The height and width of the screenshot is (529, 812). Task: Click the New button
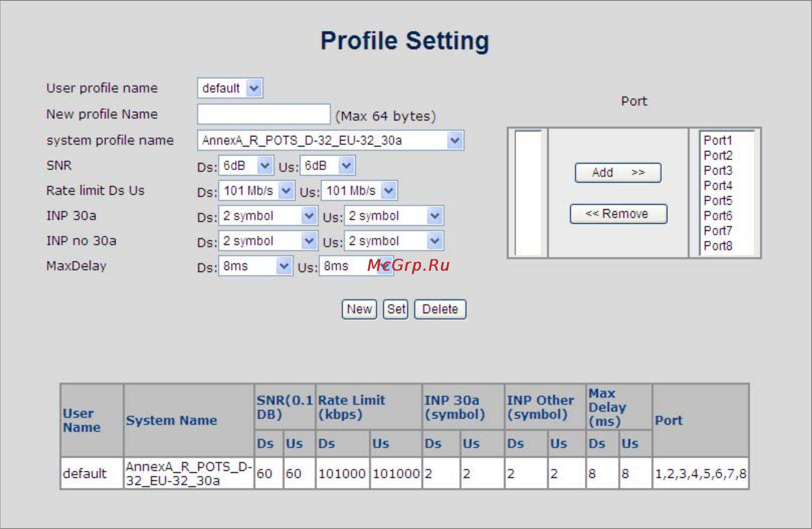click(x=359, y=309)
